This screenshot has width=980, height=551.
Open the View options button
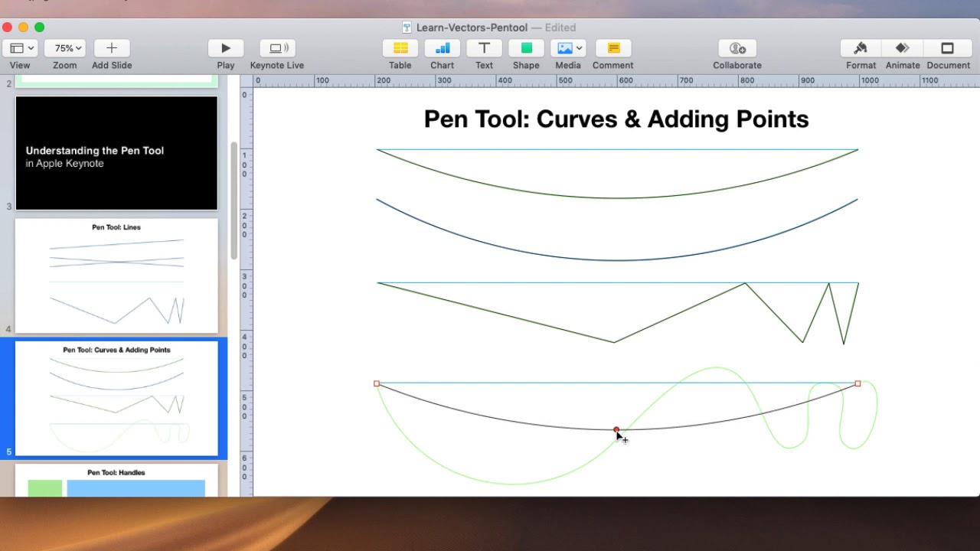[20, 48]
